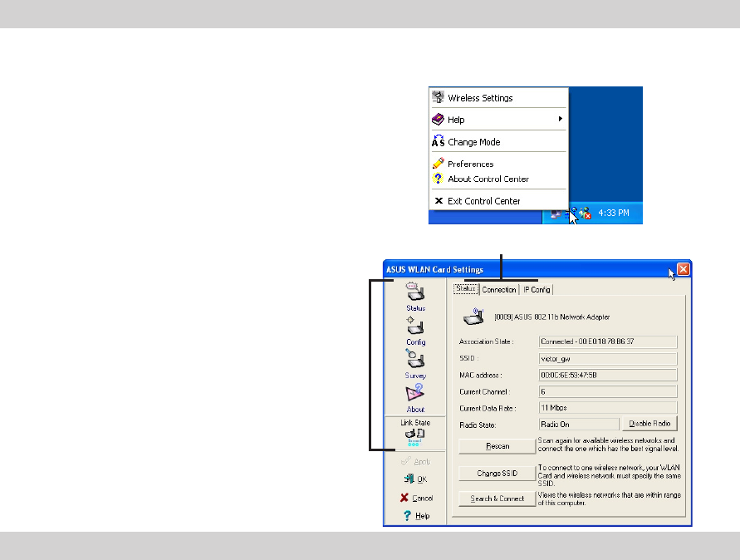This screenshot has height=560, width=740.
Task: Click the ASUS 802.11b Network Adapter text
Action: pos(551,317)
